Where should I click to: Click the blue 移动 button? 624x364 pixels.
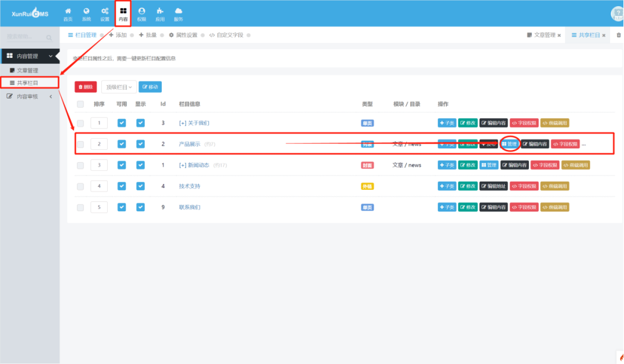tap(150, 87)
